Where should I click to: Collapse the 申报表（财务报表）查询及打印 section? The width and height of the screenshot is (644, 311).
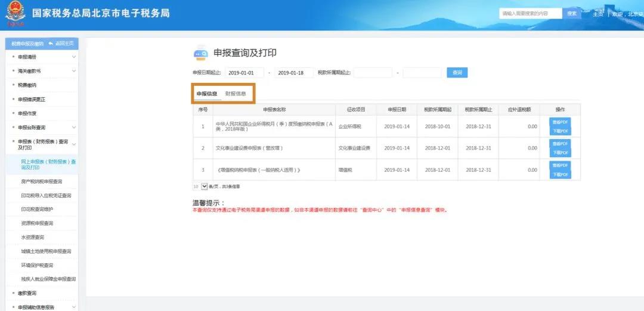tap(74, 144)
